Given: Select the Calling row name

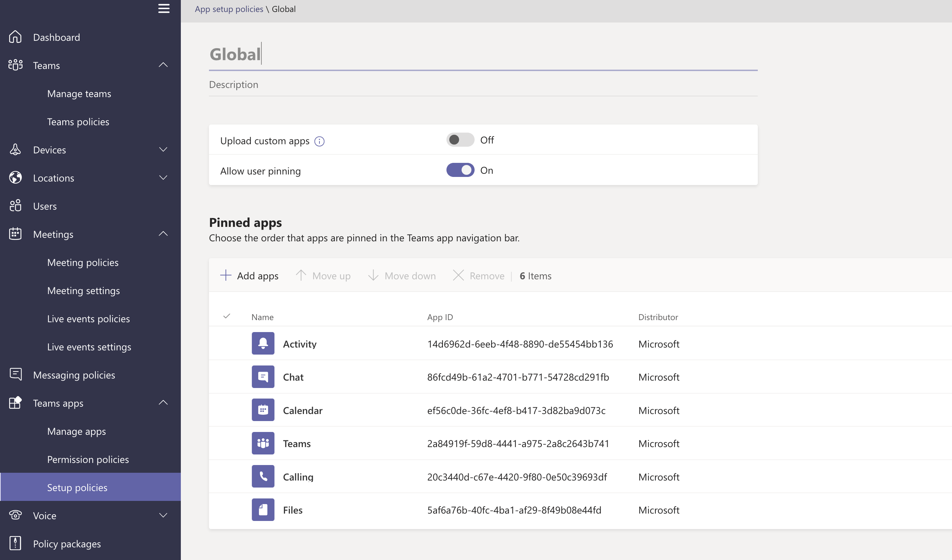Looking at the screenshot, I should tap(298, 477).
